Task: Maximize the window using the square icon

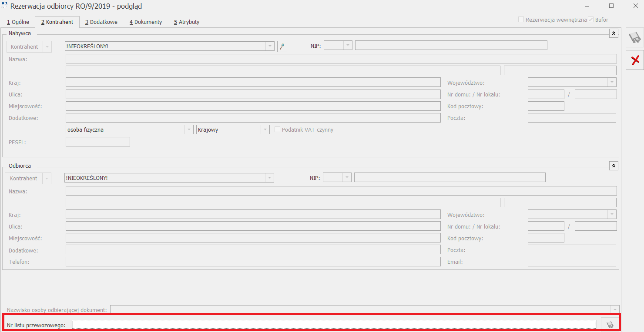Action: [611, 6]
